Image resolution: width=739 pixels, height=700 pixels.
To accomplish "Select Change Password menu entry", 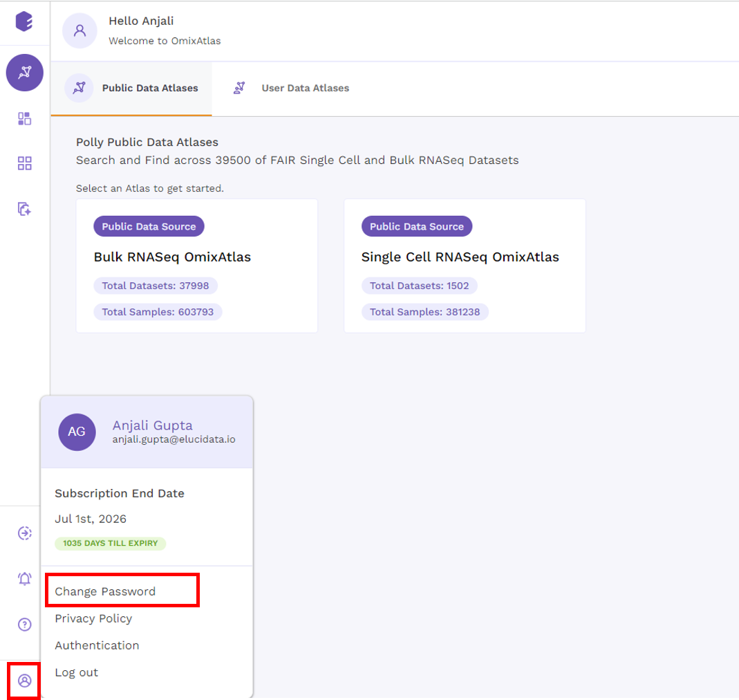I will point(104,591).
